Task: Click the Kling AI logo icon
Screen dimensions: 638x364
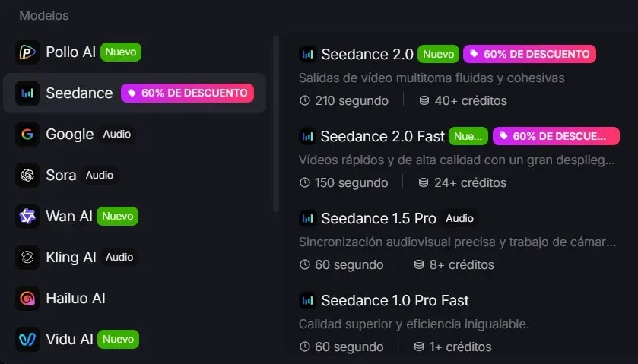Action: [x=27, y=258]
